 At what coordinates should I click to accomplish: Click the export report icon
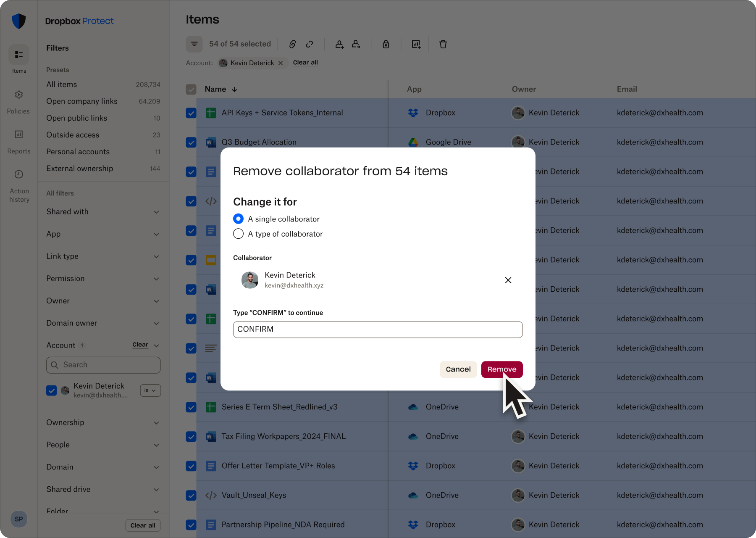416,44
